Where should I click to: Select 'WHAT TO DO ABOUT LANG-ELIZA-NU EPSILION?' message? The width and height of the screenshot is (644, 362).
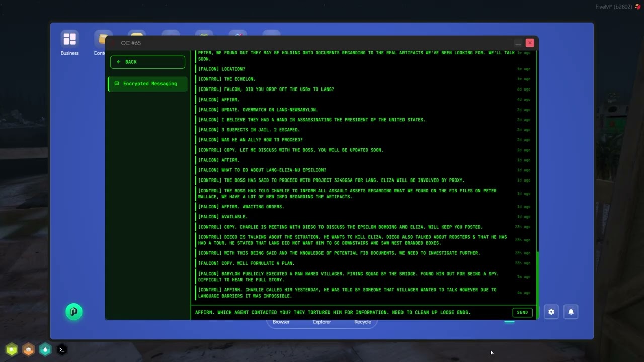point(363,170)
